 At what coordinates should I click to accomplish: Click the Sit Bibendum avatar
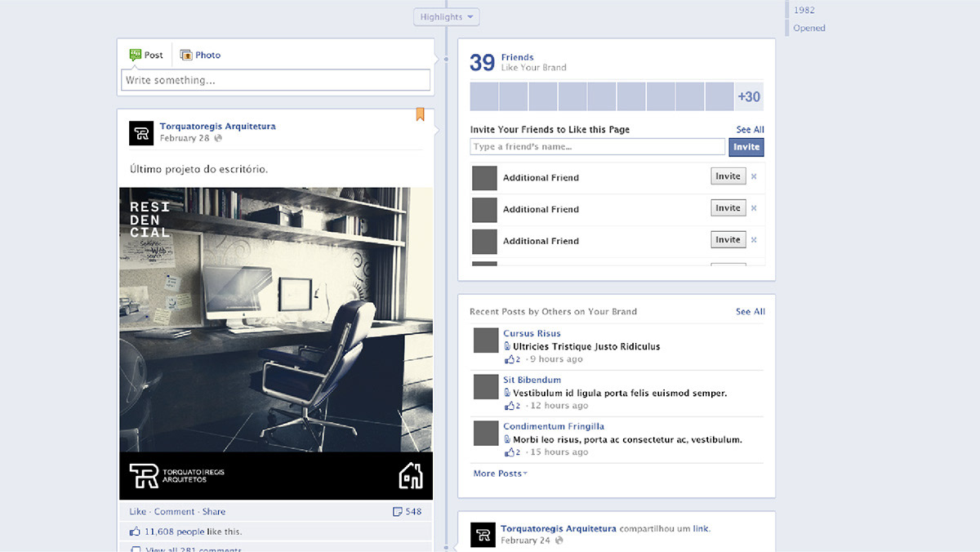pyautogui.click(x=486, y=386)
